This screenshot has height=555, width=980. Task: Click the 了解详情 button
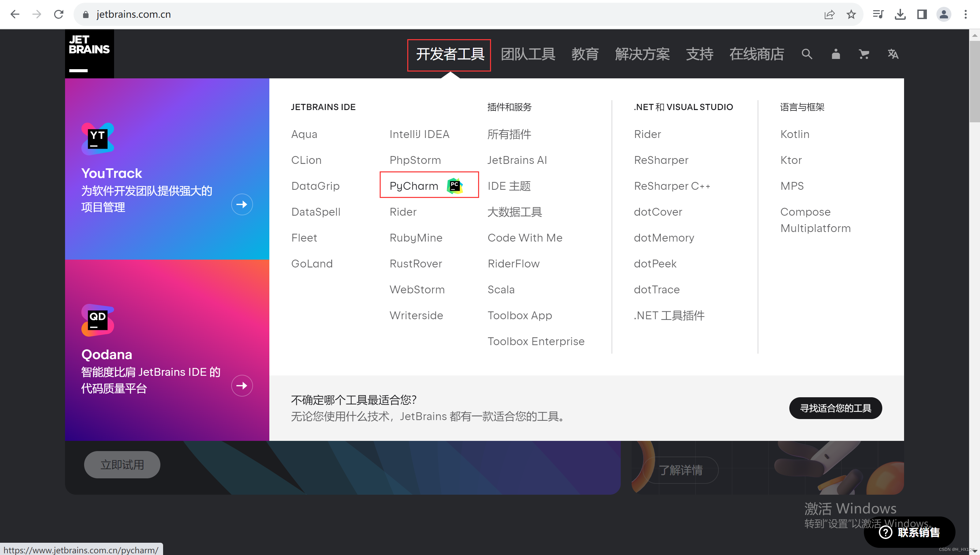coord(681,470)
